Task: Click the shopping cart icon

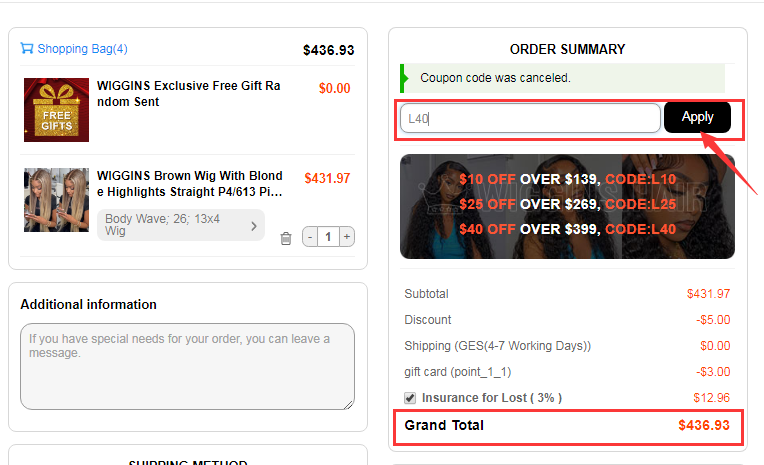Action: point(27,48)
